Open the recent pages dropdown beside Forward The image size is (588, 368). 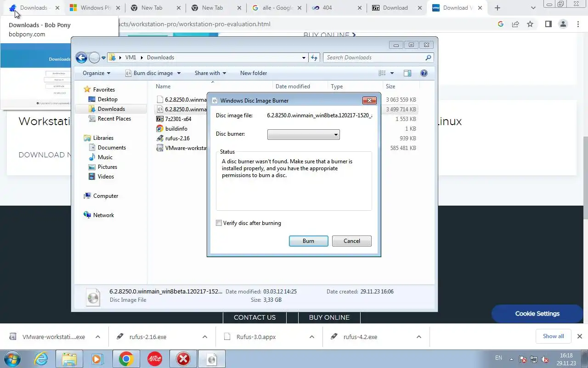click(103, 58)
